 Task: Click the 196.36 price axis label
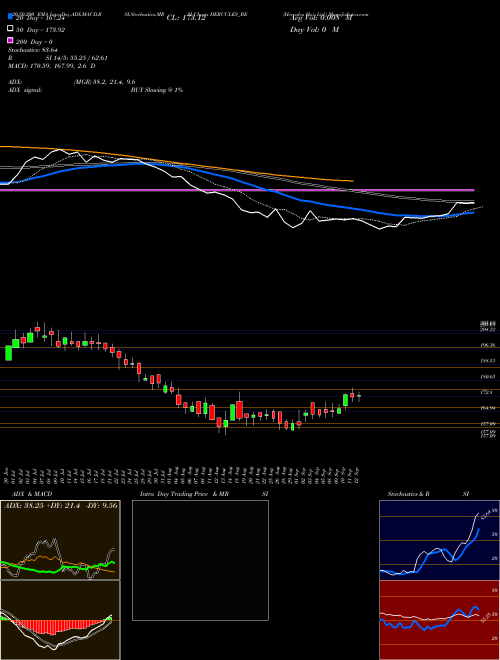(x=489, y=345)
